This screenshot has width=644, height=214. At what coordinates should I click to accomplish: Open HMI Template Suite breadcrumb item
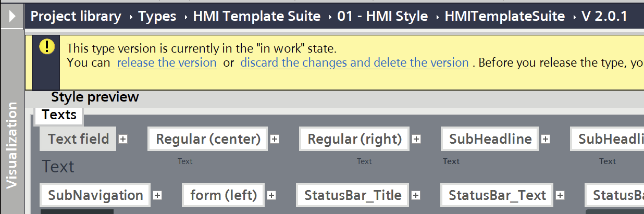(256, 16)
